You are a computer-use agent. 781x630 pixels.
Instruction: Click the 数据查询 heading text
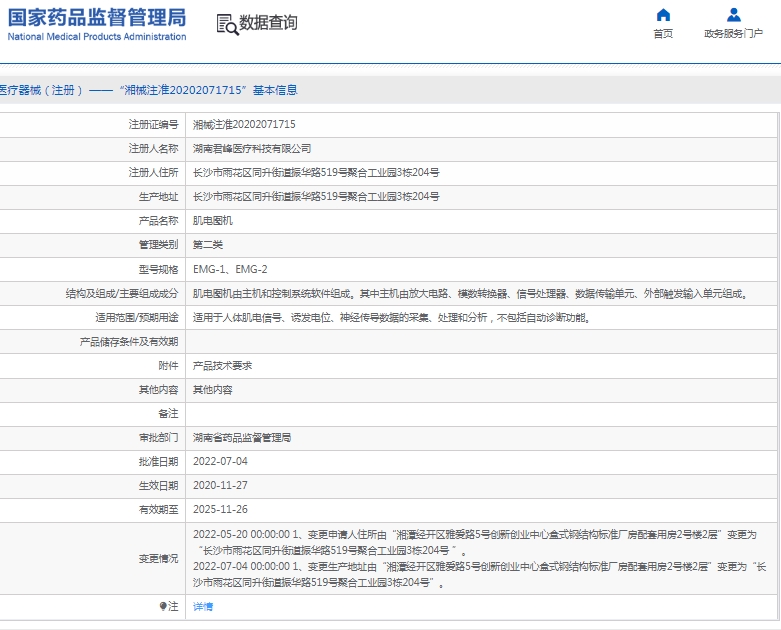(268, 23)
